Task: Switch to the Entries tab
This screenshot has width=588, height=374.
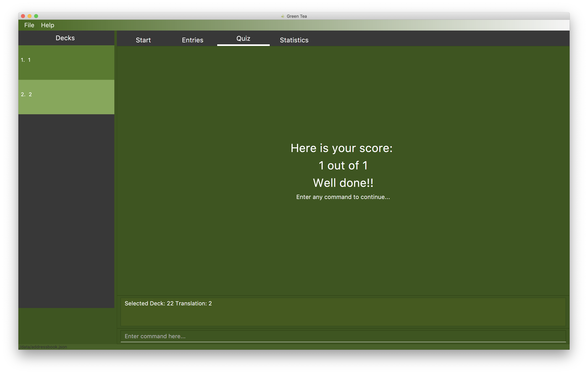Action: [x=192, y=40]
